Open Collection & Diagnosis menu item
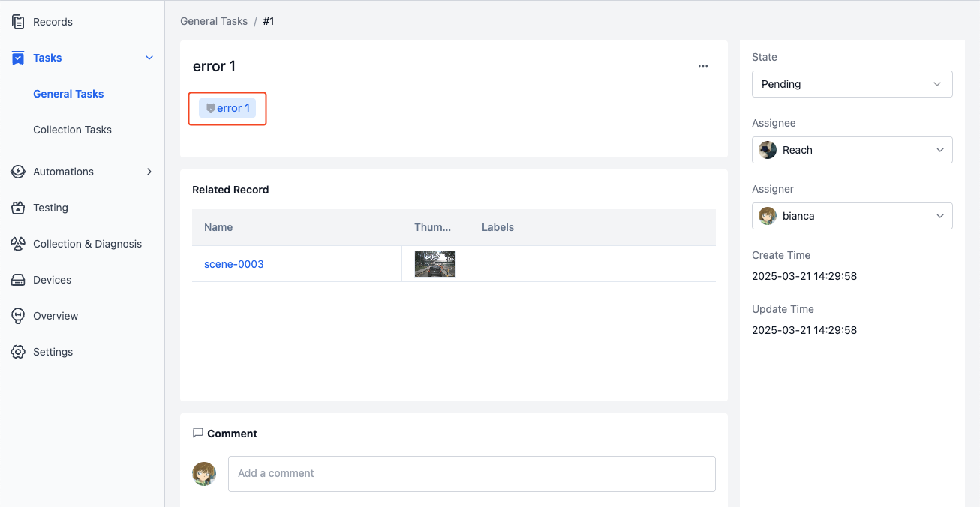The height and width of the screenshot is (507, 980). (x=87, y=244)
